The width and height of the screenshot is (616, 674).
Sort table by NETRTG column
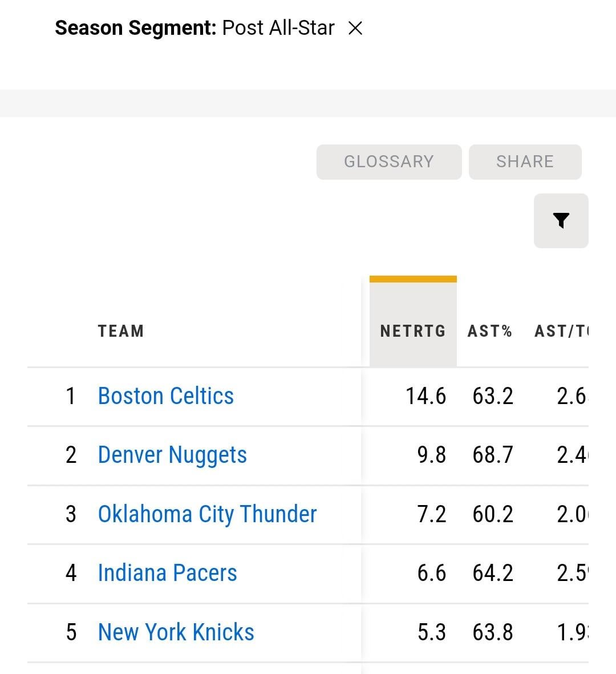coord(413,331)
